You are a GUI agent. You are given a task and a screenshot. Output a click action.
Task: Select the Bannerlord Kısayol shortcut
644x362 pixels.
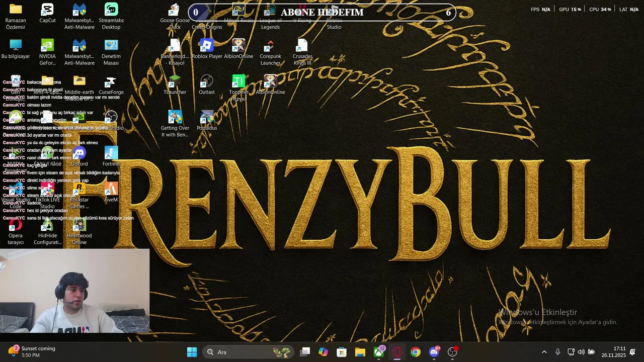coord(175,52)
